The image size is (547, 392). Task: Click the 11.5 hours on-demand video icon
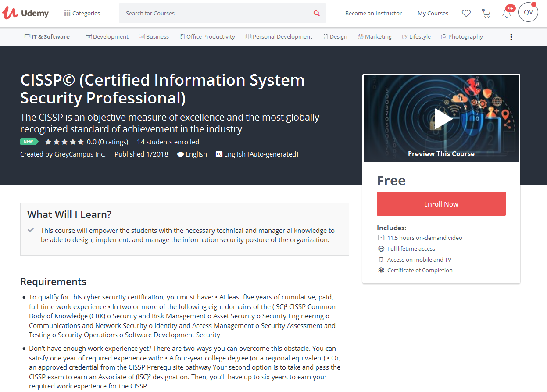pyautogui.click(x=381, y=238)
